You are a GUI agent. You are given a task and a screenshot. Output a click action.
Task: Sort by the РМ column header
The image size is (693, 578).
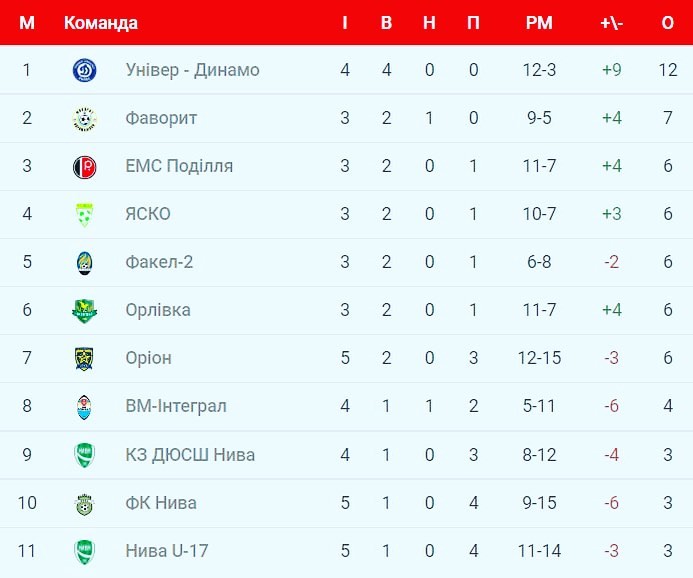coord(539,23)
